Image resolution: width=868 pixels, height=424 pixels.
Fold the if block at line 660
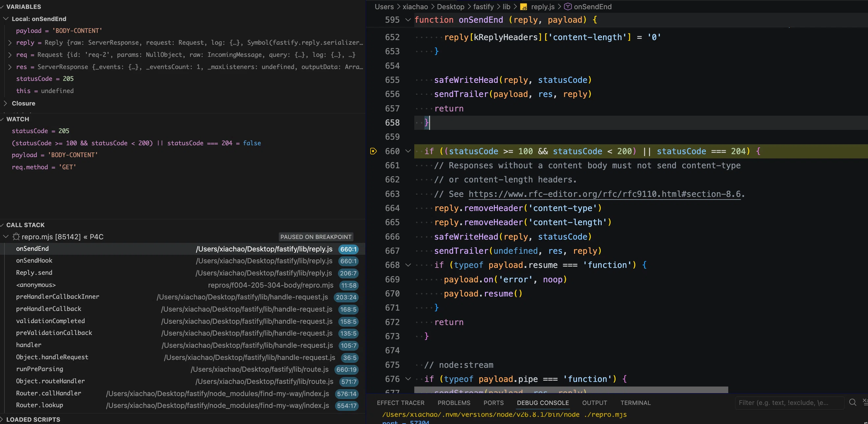(408, 151)
